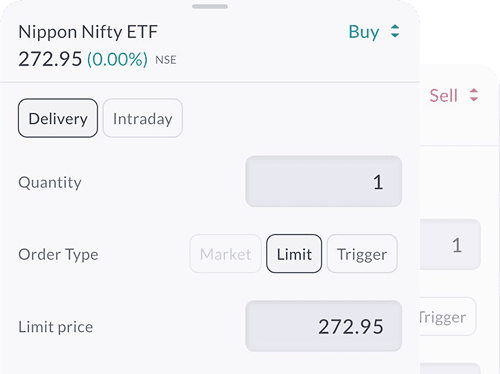500x374 pixels.
Task: Choose the Market order type
Action: [x=225, y=254]
